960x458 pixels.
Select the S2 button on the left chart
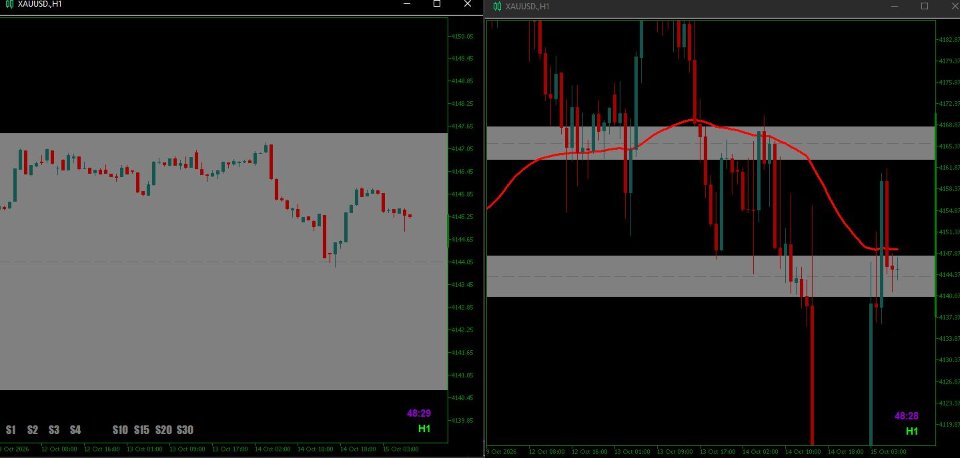(32, 430)
